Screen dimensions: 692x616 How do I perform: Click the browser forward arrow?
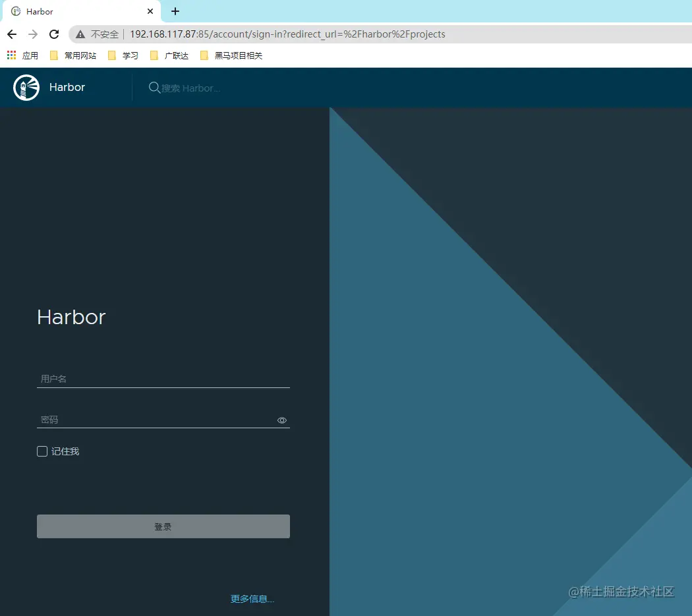33,34
